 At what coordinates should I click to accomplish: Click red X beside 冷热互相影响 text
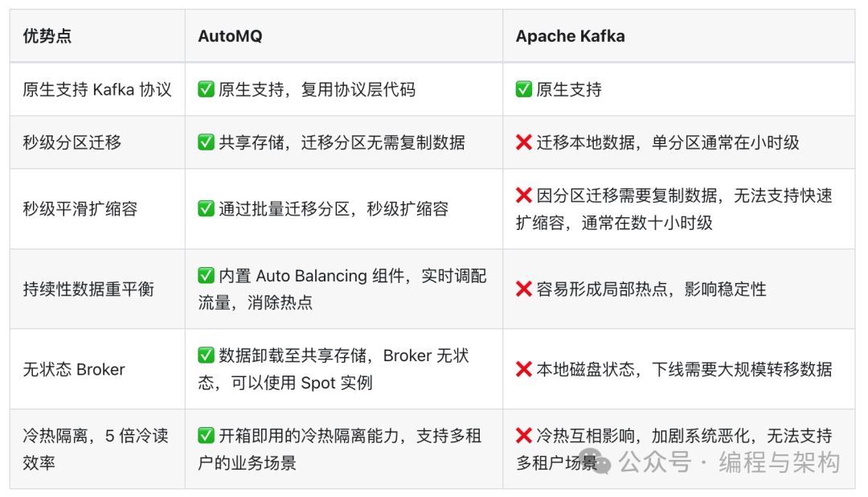coord(524,436)
